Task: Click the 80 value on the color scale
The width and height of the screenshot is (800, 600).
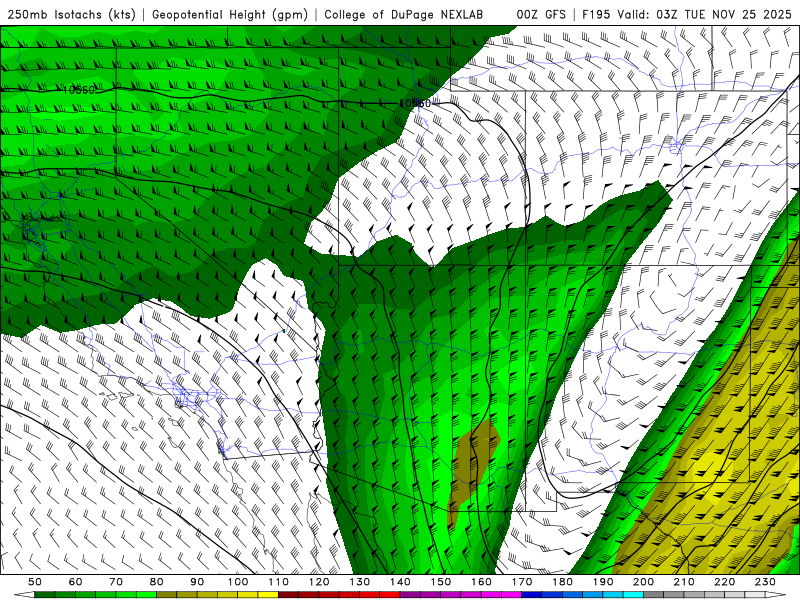Action: click(157, 582)
